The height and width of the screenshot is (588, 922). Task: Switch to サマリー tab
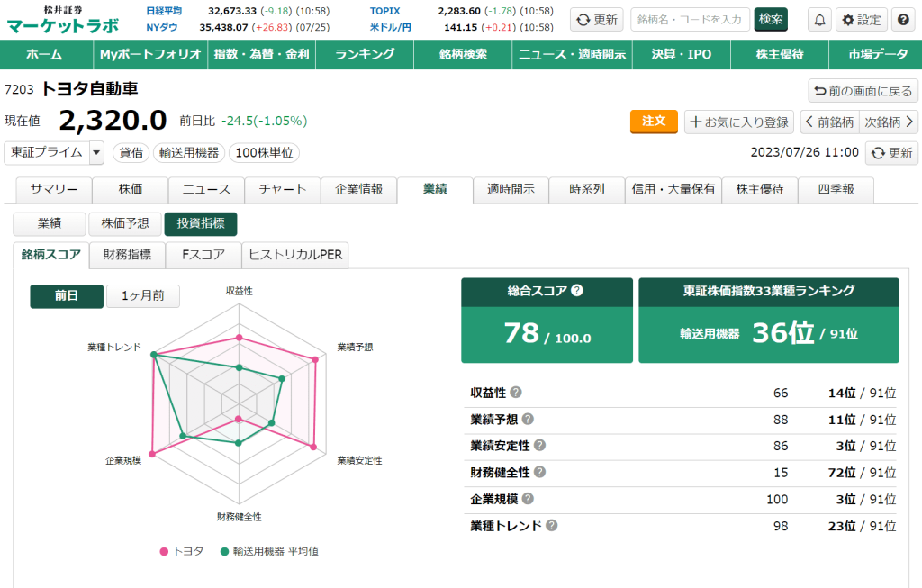click(54, 189)
